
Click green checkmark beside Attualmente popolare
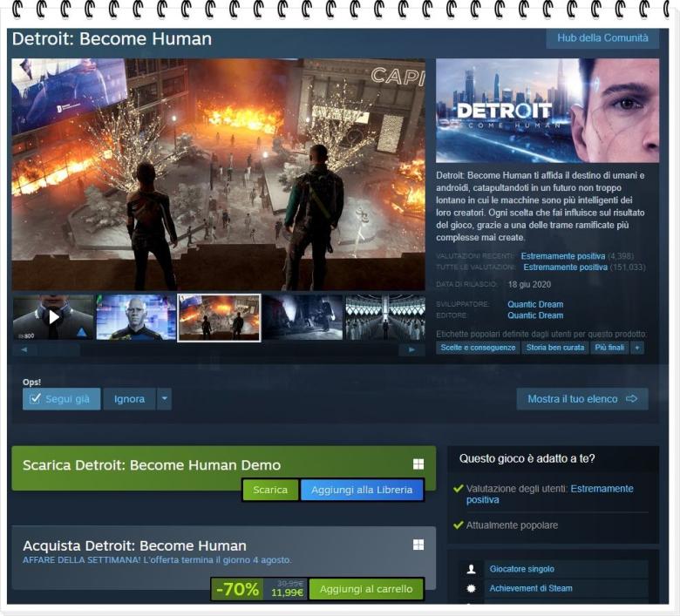tap(458, 525)
